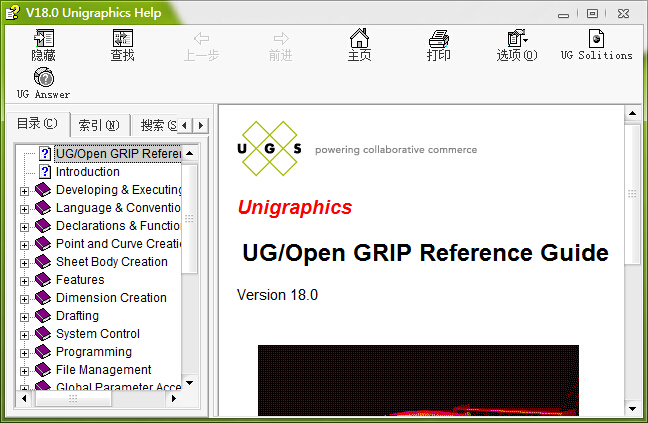
Task: Open UG Solutions toolbar icon
Action: pos(596,38)
